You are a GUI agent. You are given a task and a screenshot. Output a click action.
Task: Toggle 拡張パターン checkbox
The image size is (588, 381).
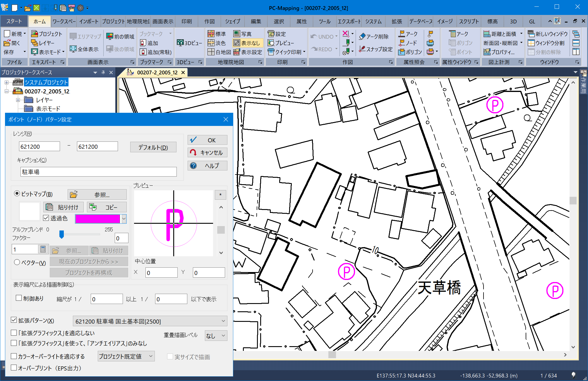click(14, 320)
